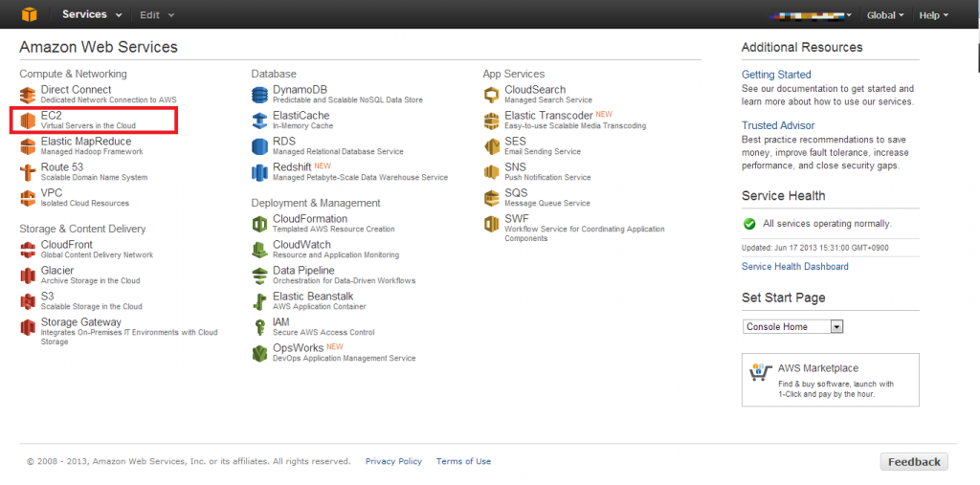Open the IAM key icon
Image resolution: width=980 pixels, height=485 pixels.
coord(259,327)
